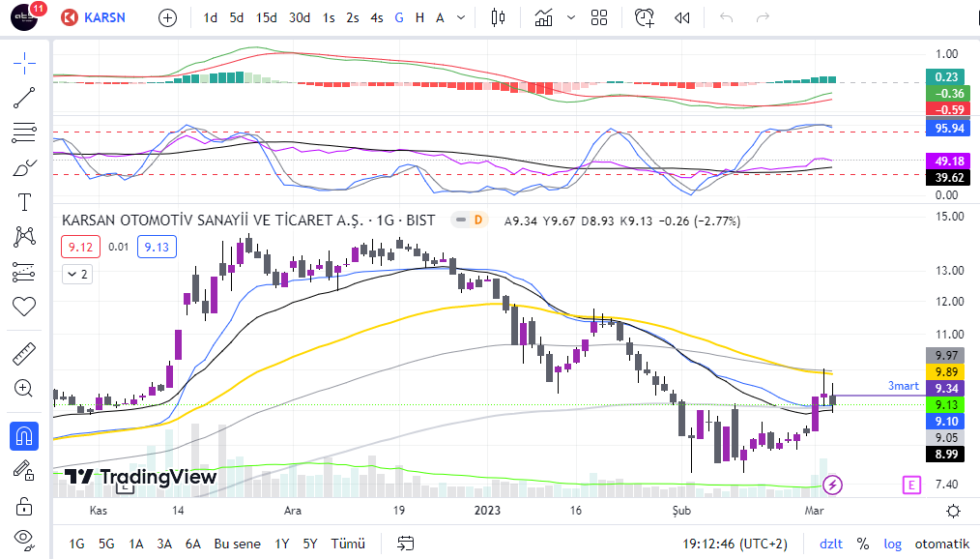Open the chart patterns tool
The image size is (980, 559).
(x=24, y=236)
